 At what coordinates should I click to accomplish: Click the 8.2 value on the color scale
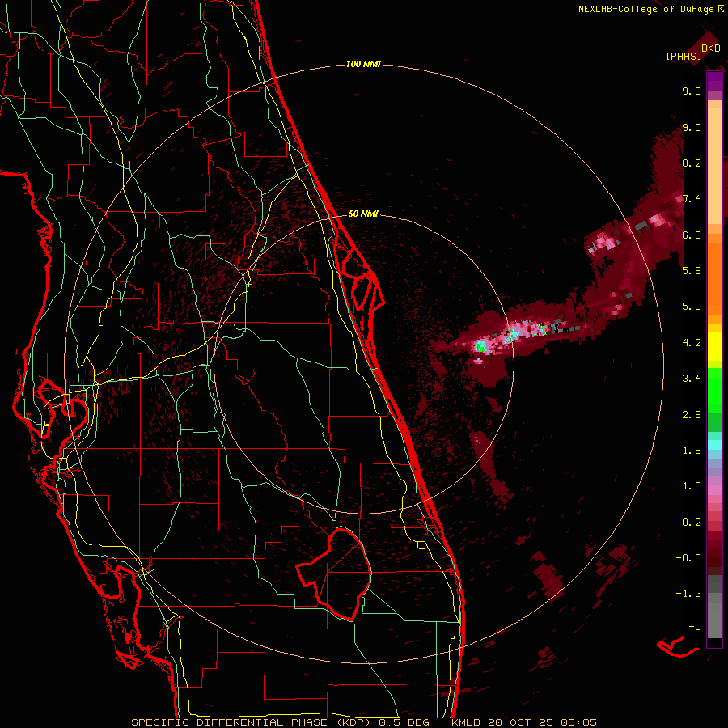pos(692,163)
